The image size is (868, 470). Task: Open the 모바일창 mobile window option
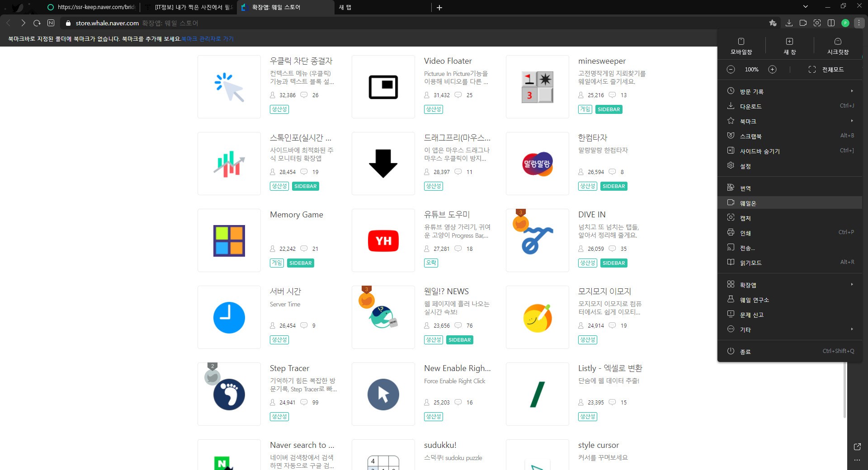pos(741,46)
